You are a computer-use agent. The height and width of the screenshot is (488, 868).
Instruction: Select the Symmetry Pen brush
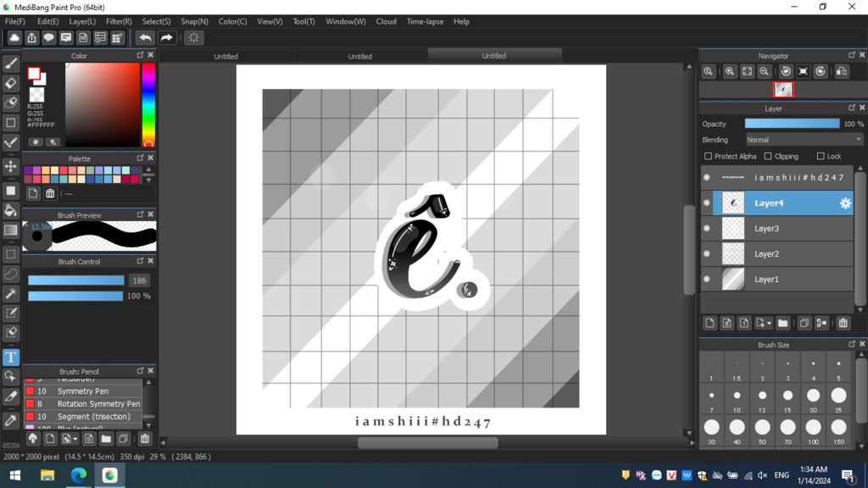(83, 391)
